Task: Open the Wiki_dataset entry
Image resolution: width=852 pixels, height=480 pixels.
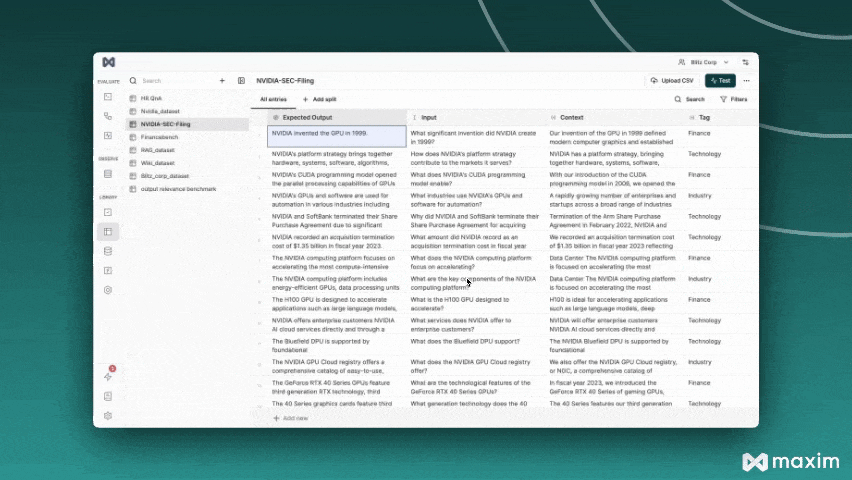Action: point(187,163)
